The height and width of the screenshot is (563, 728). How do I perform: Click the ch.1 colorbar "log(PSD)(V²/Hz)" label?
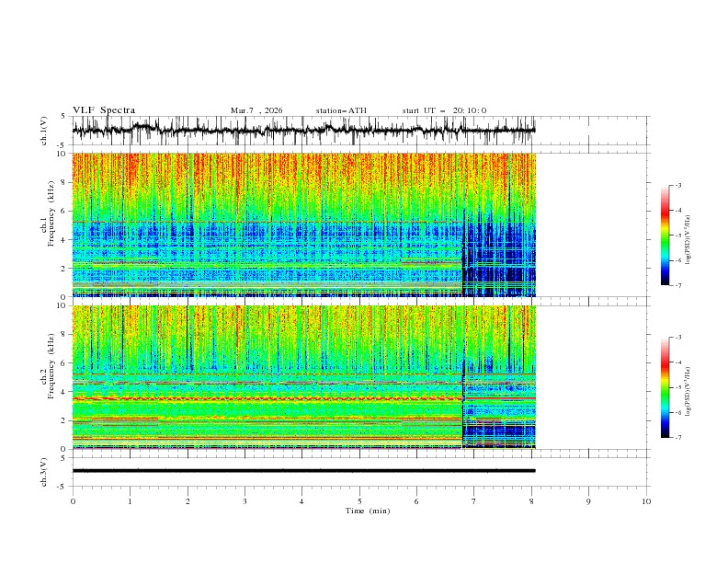click(688, 240)
